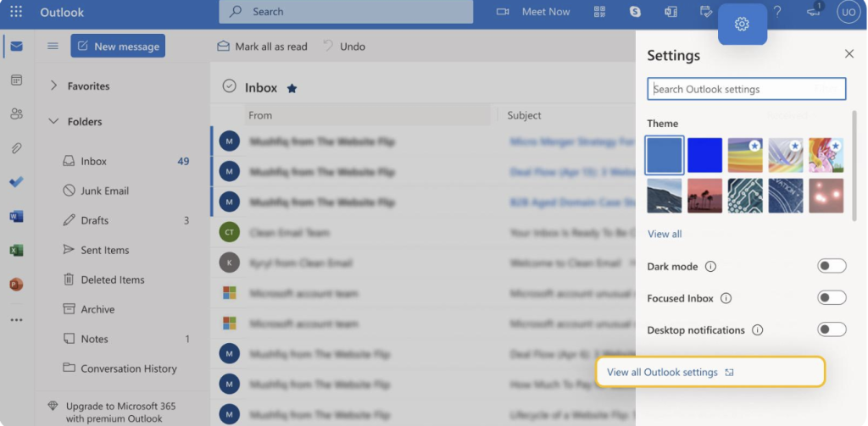Click the Dark mode info icon
868x426 pixels.
[711, 267]
